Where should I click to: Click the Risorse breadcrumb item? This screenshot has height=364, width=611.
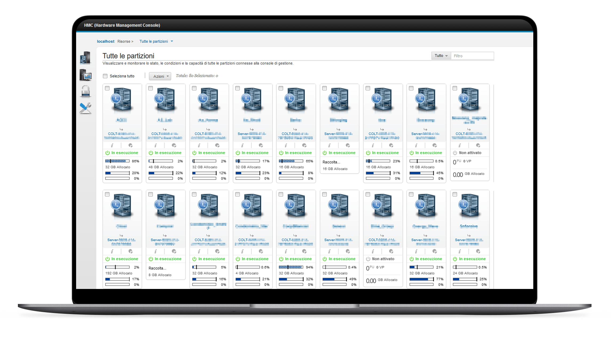(124, 41)
